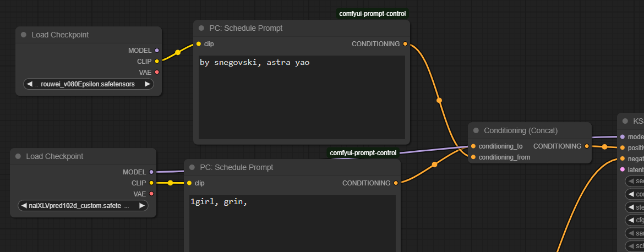Click CONDITIONING output of 'by snegovski' prompt node
The width and height of the screenshot is (644, 252).
coord(405,44)
